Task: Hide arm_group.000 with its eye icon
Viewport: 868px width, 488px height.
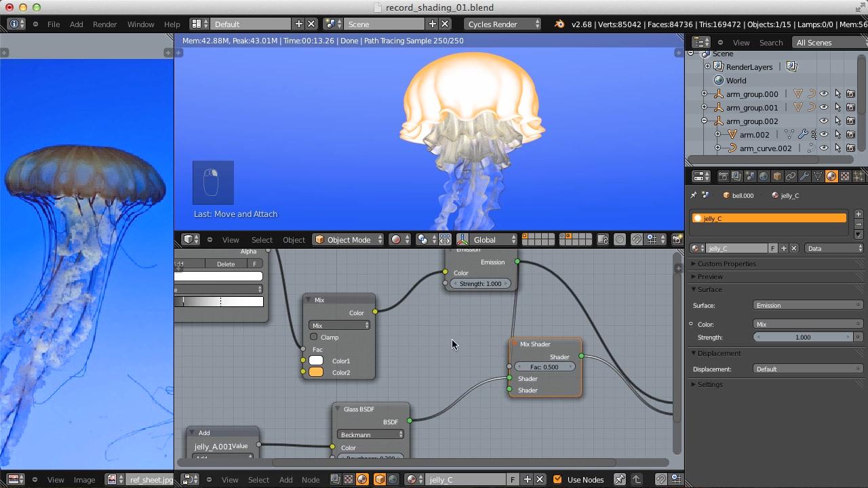Action: [x=824, y=94]
